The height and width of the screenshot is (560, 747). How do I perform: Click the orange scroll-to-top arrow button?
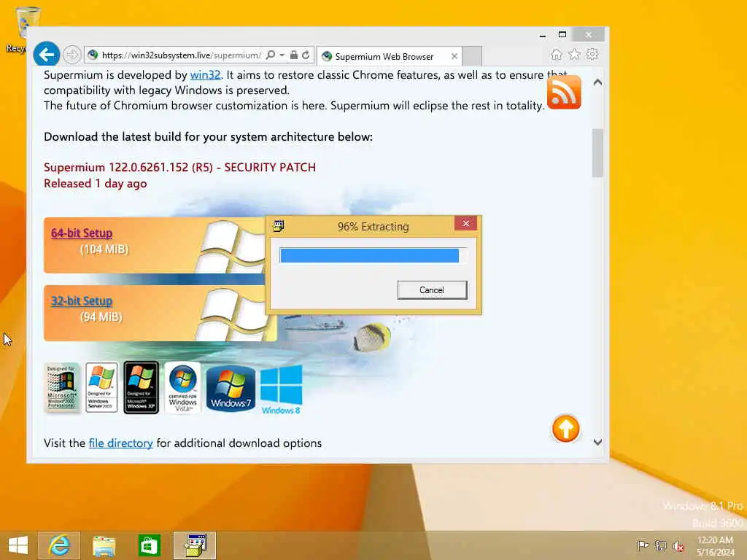click(x=565, y=429)
